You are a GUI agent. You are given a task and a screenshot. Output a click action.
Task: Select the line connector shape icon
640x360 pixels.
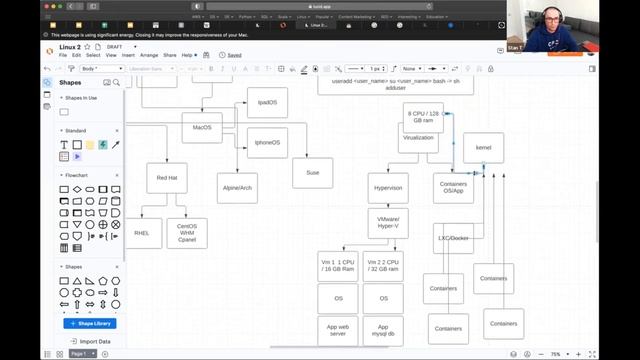[394, 69]
